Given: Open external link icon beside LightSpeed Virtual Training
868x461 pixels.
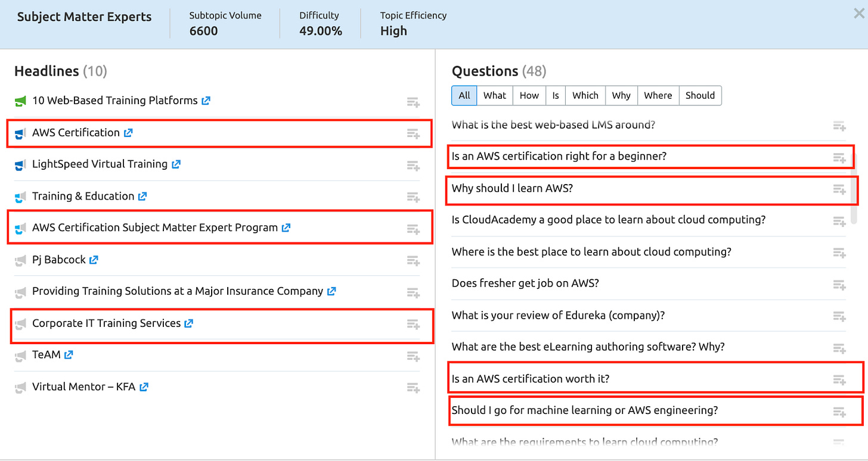Looking at the screenshot, I should [x=176, y=164].
